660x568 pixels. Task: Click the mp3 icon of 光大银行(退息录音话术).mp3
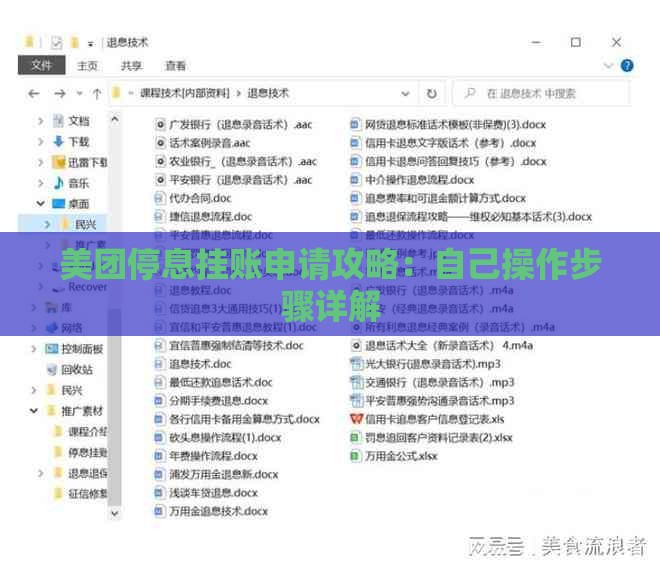357,364
